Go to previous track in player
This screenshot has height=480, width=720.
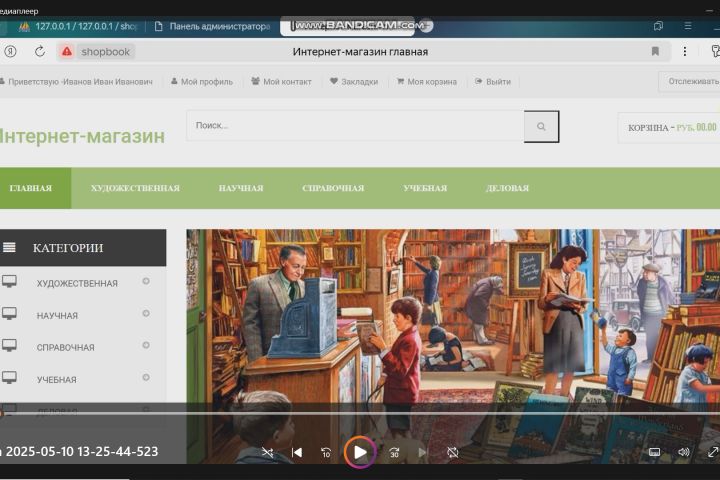297,452
